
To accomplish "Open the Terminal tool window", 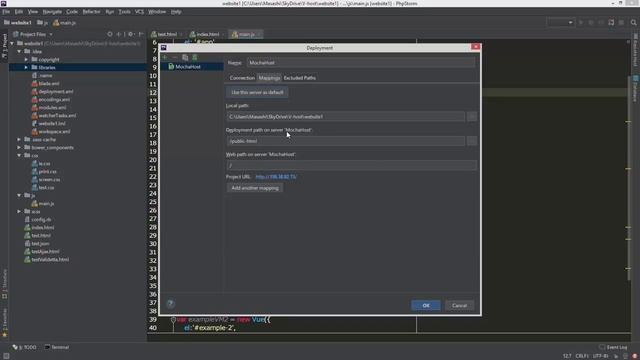I will [x=57, y=347].
